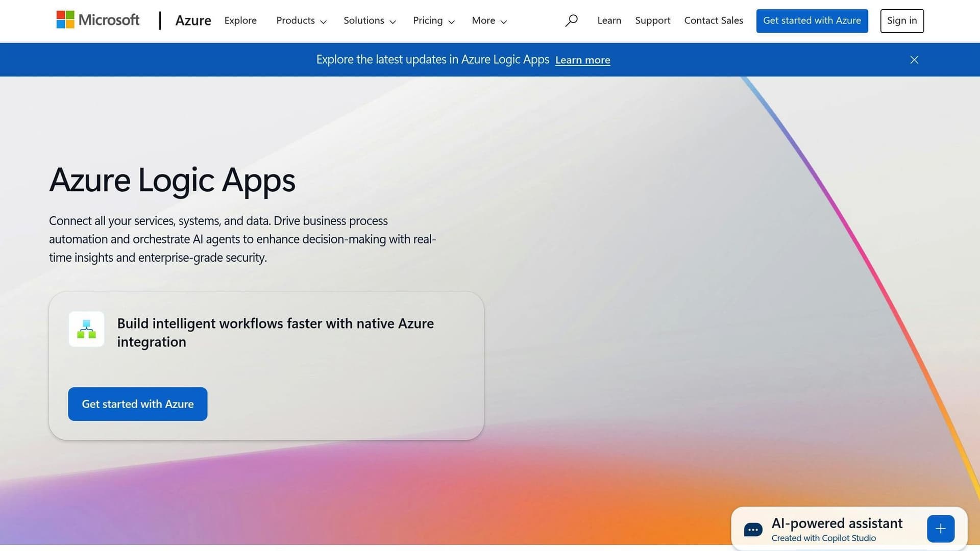This screenshot has width=980, height=551.
Task: Open the Learn more link in the banner
Action: click(x=582, y=60)
